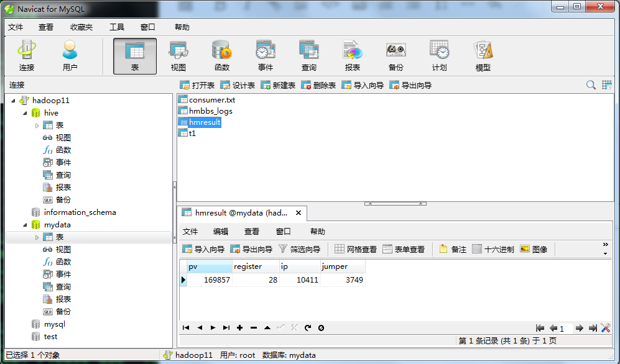
Task: Open the 计划 (Schedule) tool
Action: (x=439, y=55)
